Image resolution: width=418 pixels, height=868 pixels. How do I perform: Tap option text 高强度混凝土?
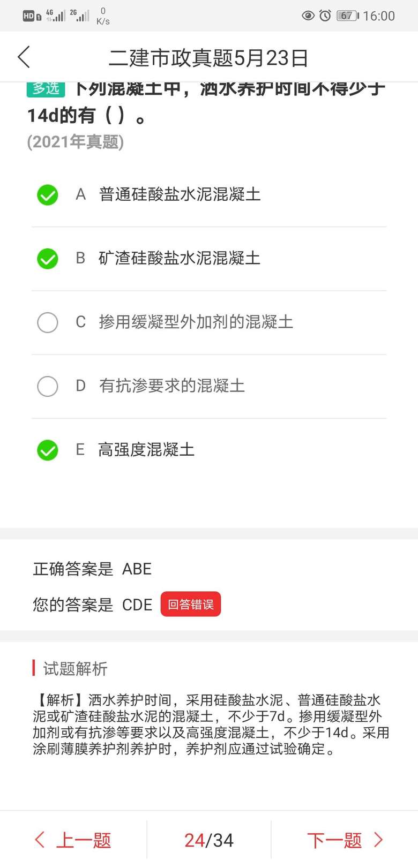146,450
